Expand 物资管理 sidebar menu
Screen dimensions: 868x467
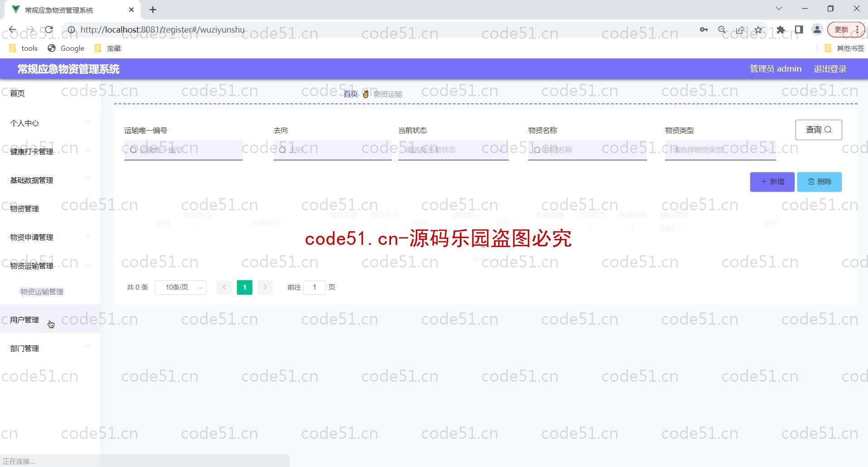50,209
